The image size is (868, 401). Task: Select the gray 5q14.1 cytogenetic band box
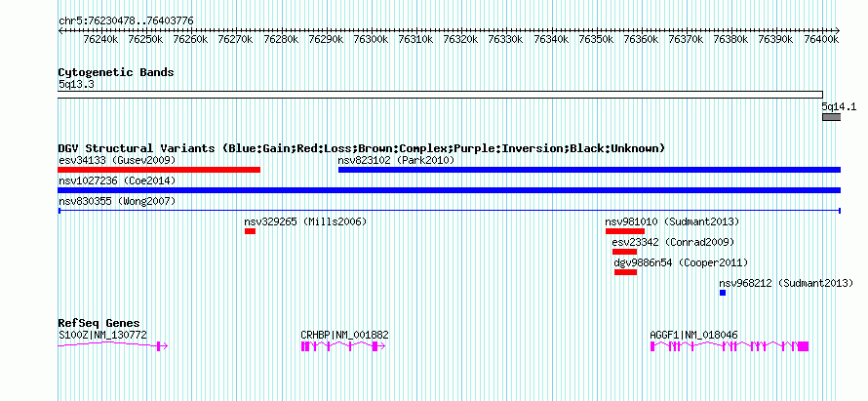click(832, 117)
